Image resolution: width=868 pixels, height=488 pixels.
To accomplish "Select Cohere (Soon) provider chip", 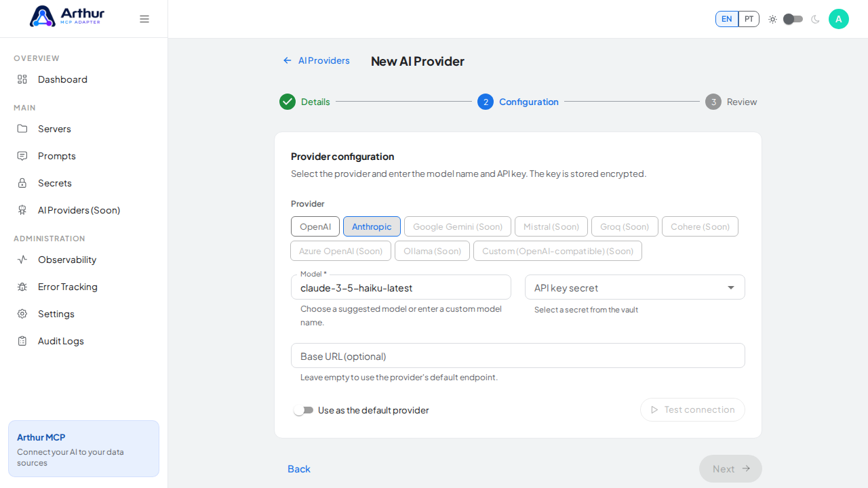I will [700, 226].
